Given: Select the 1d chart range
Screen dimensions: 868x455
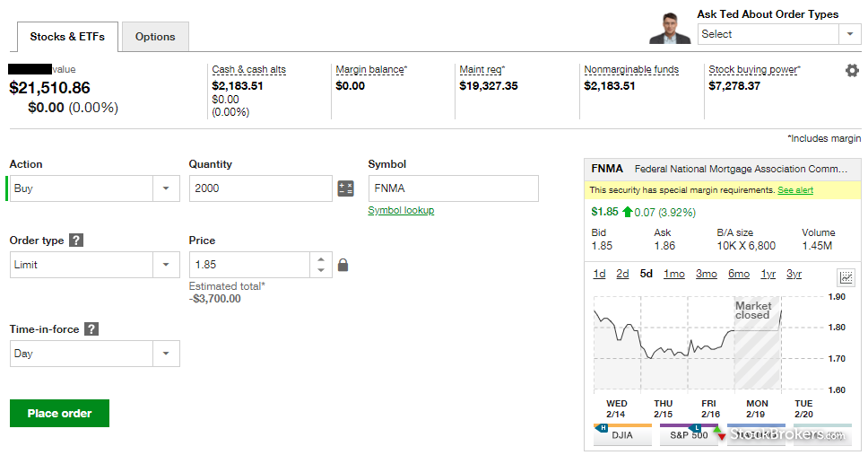Looking at the screenshot, I should pyautogui.click(x=600, y=274).
